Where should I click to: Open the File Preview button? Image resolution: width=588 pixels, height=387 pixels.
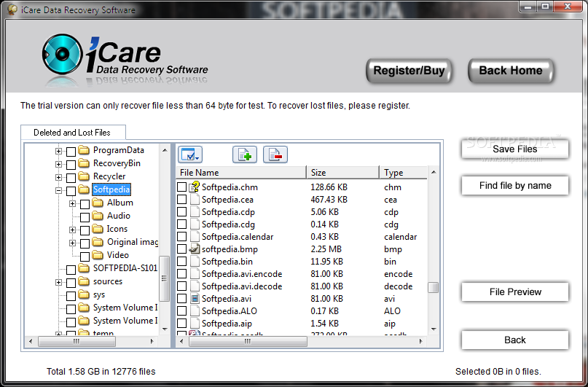click(x=515, y=292)
